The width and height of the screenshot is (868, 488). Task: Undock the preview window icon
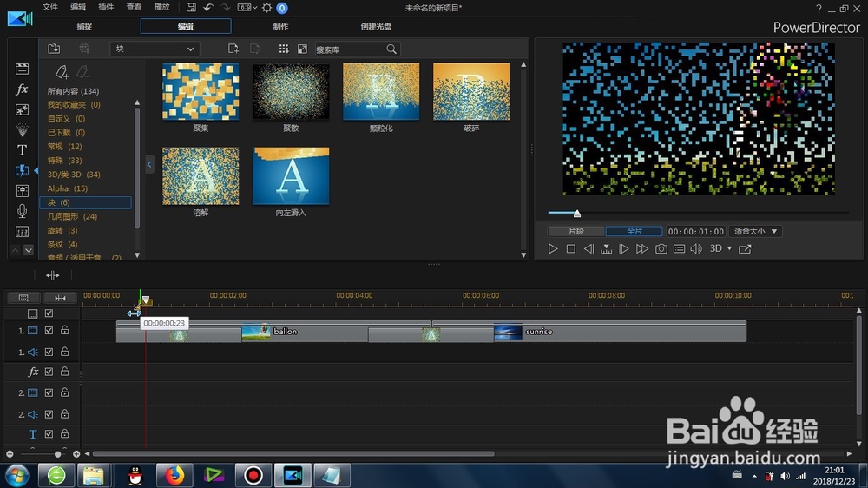click(745, 248)
